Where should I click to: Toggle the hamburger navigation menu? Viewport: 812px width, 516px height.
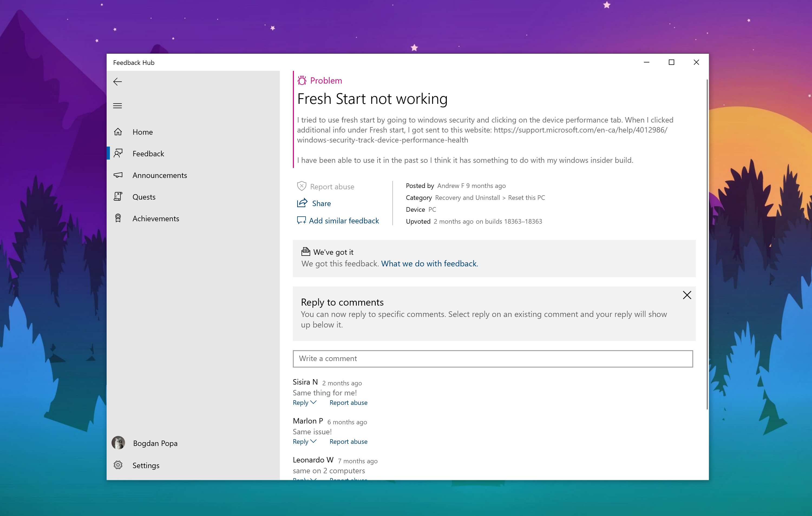click(x=117, y=106)
